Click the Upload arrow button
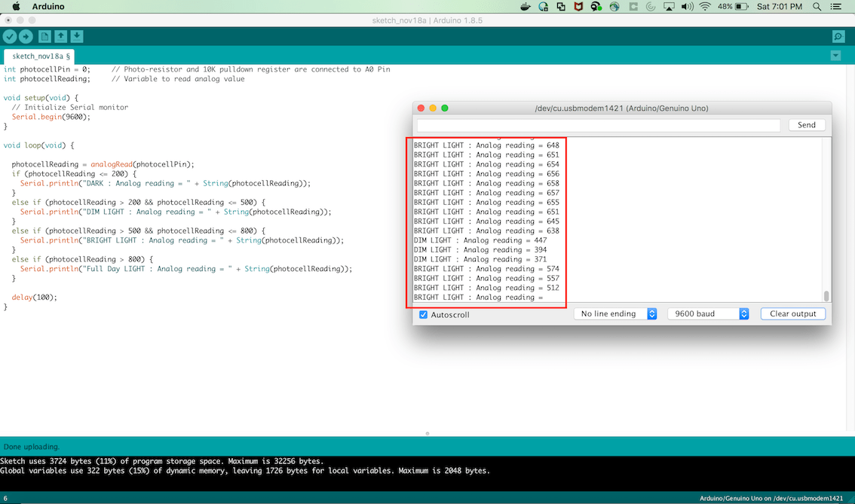Screen dimensions: 855x504 click(26, 36)
